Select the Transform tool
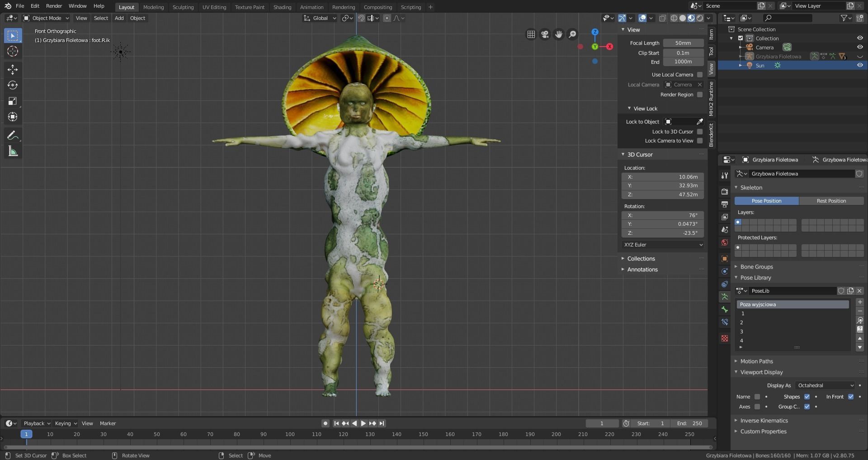The height and width of the screenshot is (460, 868). point(13,117)
